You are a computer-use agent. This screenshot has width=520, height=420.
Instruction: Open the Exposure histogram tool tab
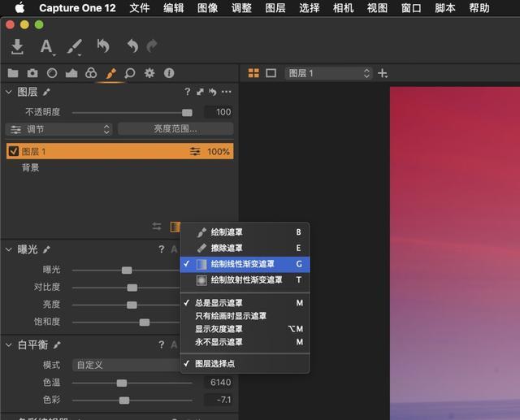pyautogui.click(x=71, y=73)
